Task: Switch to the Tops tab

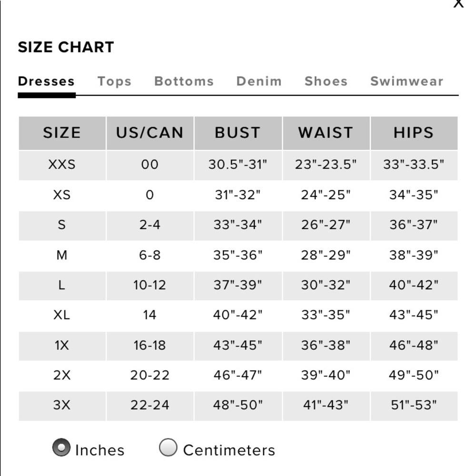Action: click(x=114, y=81)
